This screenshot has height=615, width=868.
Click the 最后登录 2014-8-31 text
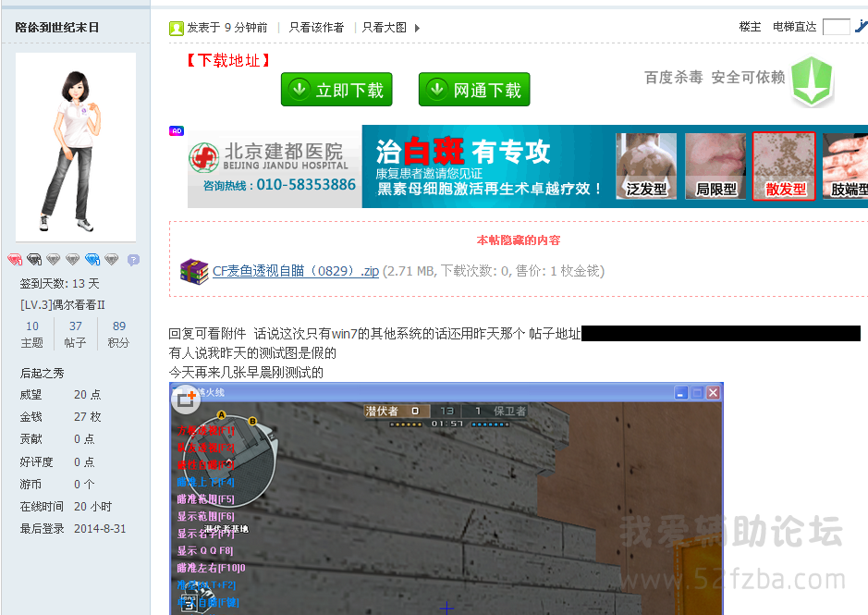pos(73,529)
